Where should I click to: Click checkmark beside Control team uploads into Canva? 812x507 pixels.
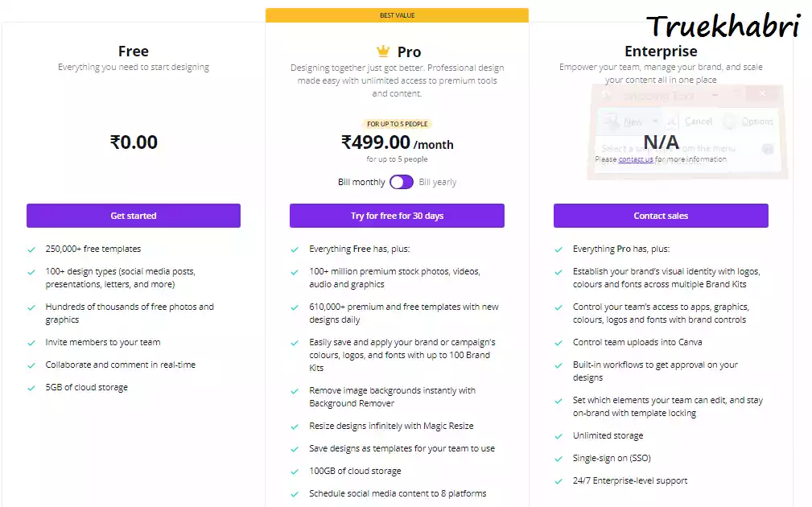point(559,343)
